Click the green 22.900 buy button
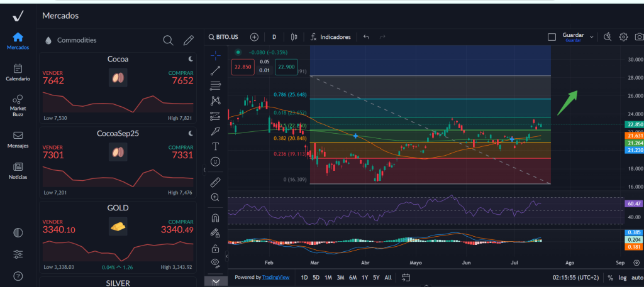The height and width of the screenshot is (287, 644). [287, 67]
